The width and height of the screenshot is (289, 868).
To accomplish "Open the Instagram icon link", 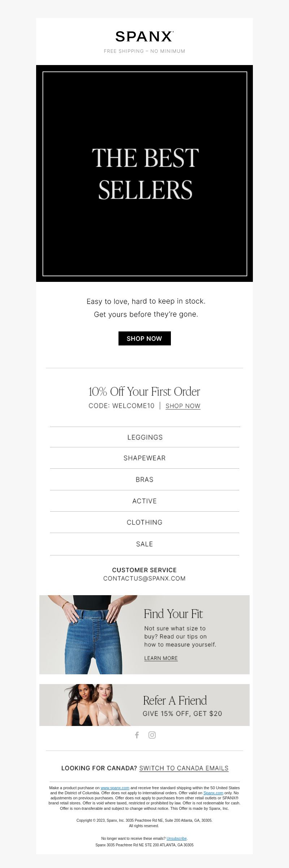I will point(152,735).
